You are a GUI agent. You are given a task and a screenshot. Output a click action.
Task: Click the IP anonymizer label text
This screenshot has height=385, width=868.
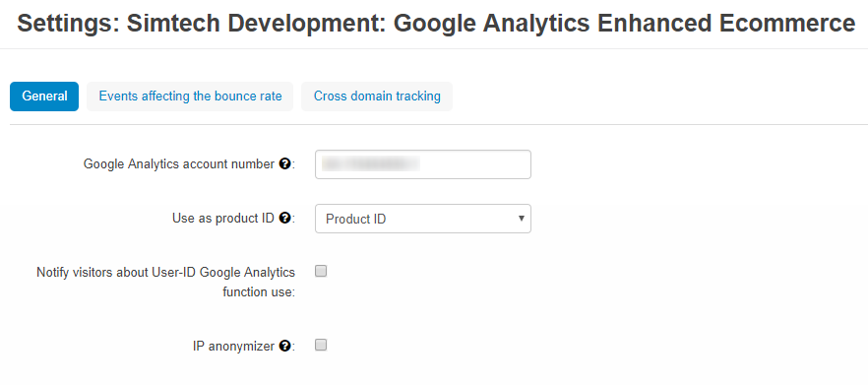233,347
